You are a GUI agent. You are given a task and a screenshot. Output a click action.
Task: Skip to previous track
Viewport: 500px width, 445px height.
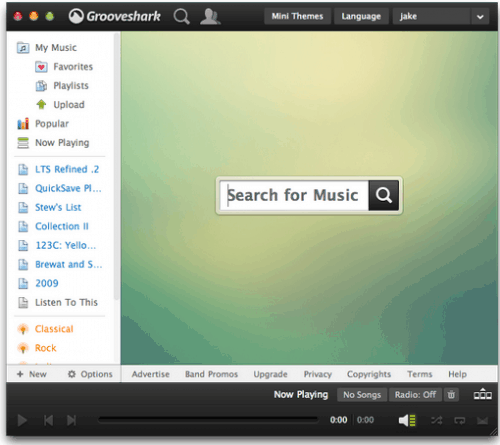click(48, 420)
